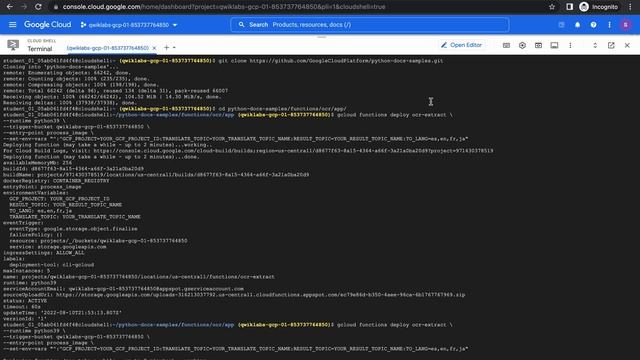Viewport: 640px width, 360px height.
Task: Click the browser address bar URL
Action: [224, 7]
